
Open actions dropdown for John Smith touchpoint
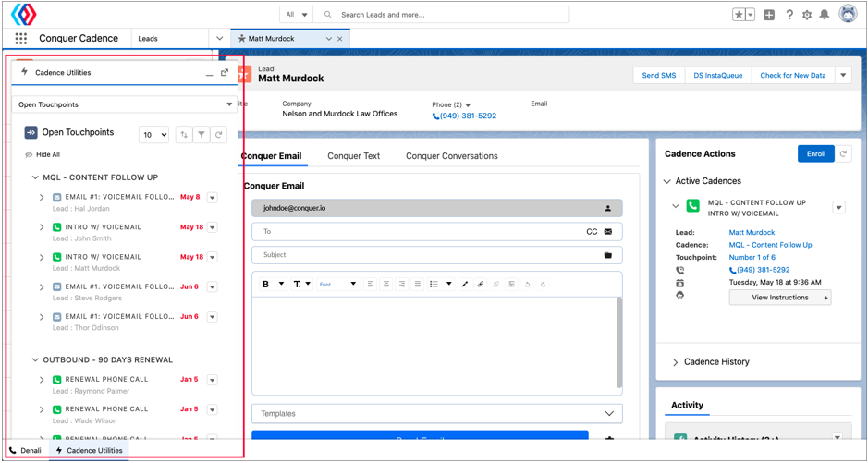pos(213,227)
